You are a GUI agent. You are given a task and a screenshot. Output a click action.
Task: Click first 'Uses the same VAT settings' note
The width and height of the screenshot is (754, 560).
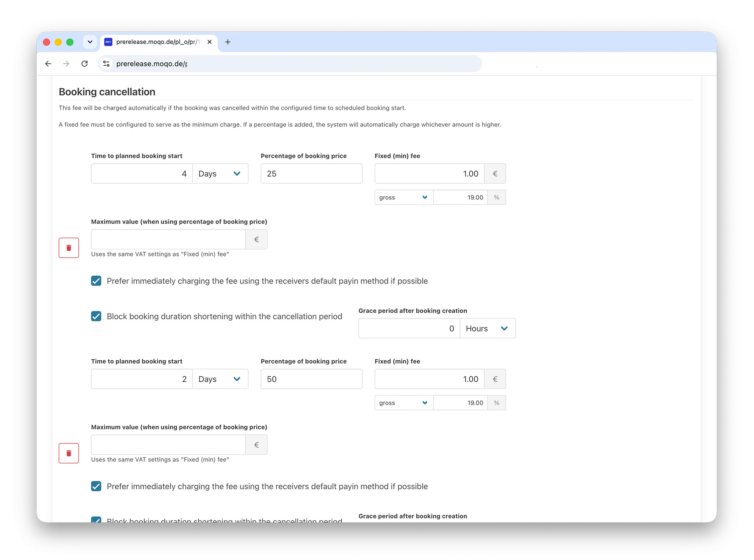click(x=160, y=254)
